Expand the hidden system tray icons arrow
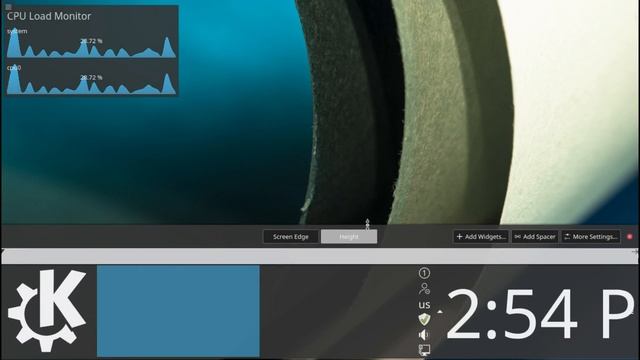The width and height of the screenshot is (640, 360). (440, 312)
